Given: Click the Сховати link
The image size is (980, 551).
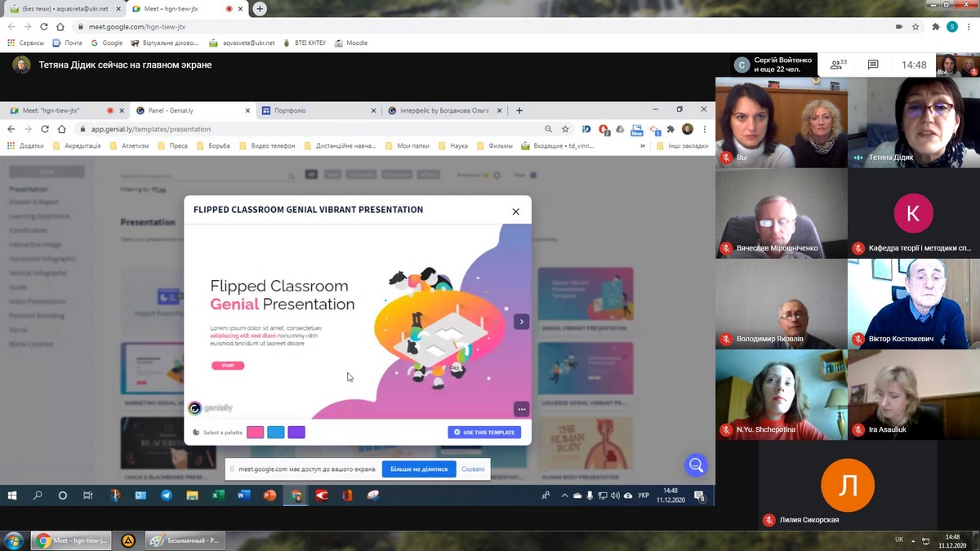Looking at the screenshot, I should pyautogui.click(x=473, y=469).
